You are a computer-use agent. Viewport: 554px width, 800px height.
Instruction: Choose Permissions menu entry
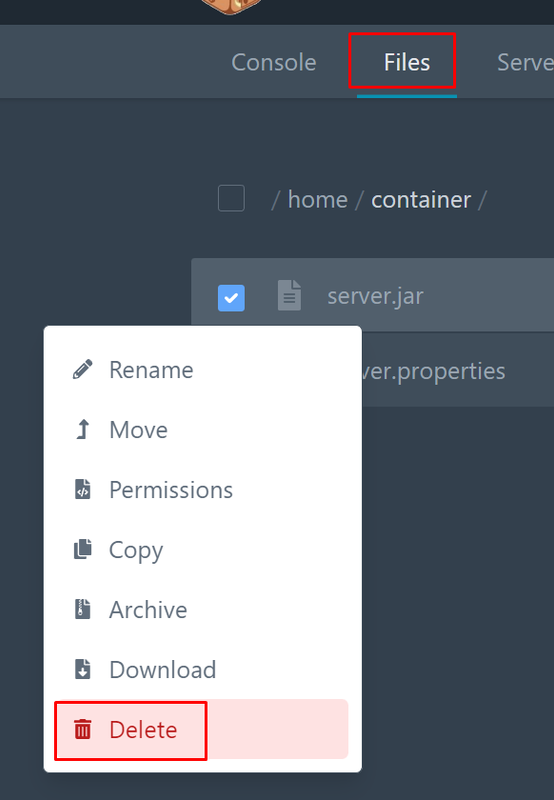(x=203, y=489)
